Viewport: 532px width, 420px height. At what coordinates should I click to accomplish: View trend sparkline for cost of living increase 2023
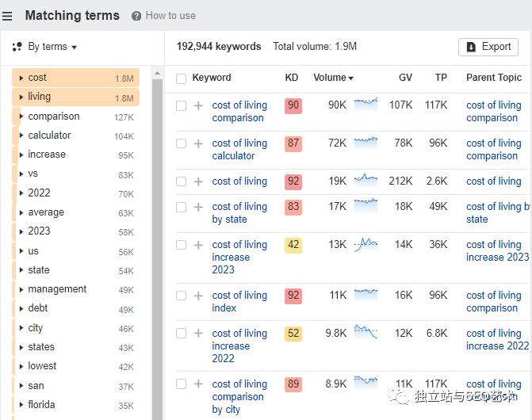click(366, 244)
